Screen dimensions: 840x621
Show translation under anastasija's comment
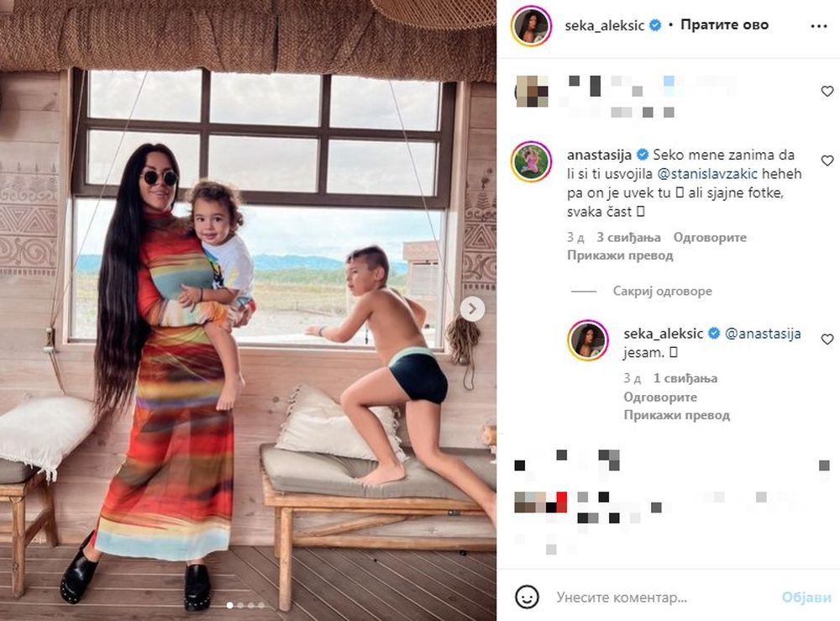click(620, 255)
